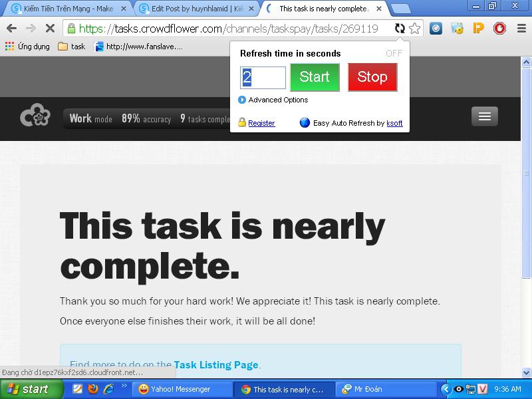
Task: Close the Edit Post tab
Action: click(x=251, y=9)
